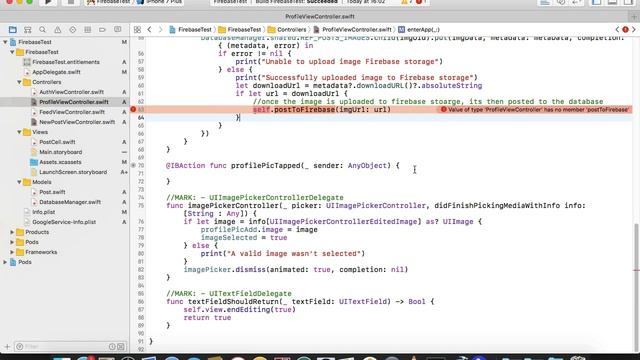Collapse the FirebaseTest group folder

(12, 52)
